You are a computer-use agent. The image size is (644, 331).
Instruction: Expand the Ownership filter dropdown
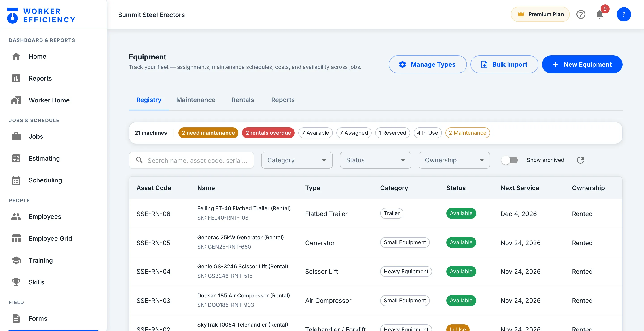[454, 160]
